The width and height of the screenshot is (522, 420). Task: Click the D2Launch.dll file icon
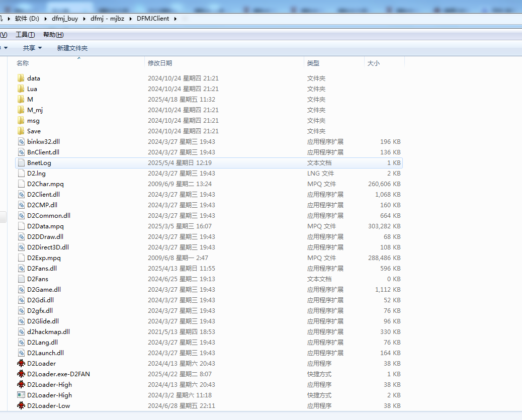click(x=21, y=353)
